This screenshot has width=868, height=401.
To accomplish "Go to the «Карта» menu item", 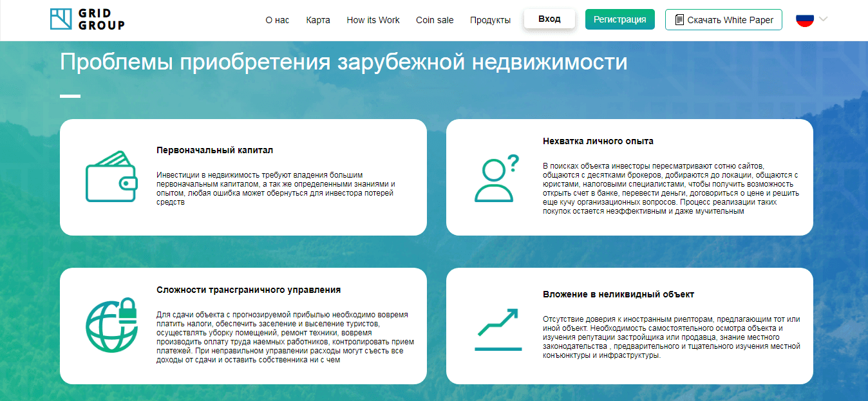I will coord(318,20).
